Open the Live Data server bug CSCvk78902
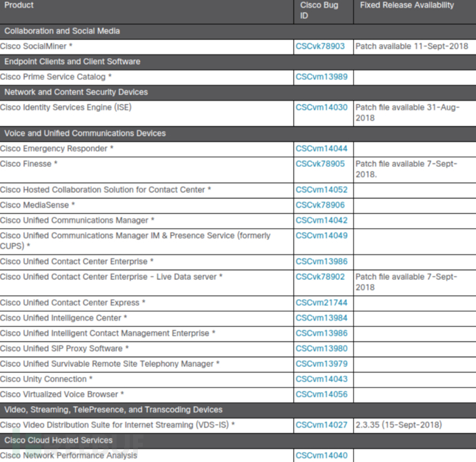Image resolution: width=476 pixels, height=462 pixels. 320,277
